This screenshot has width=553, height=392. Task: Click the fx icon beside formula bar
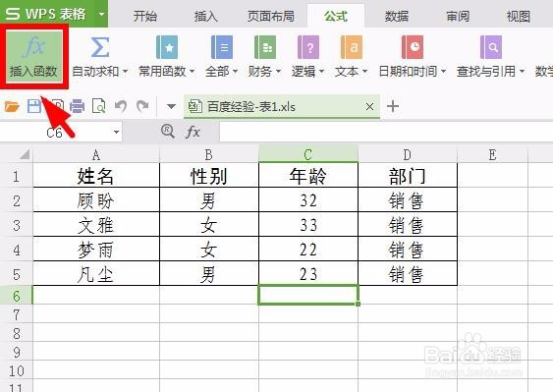pos(193,132)
